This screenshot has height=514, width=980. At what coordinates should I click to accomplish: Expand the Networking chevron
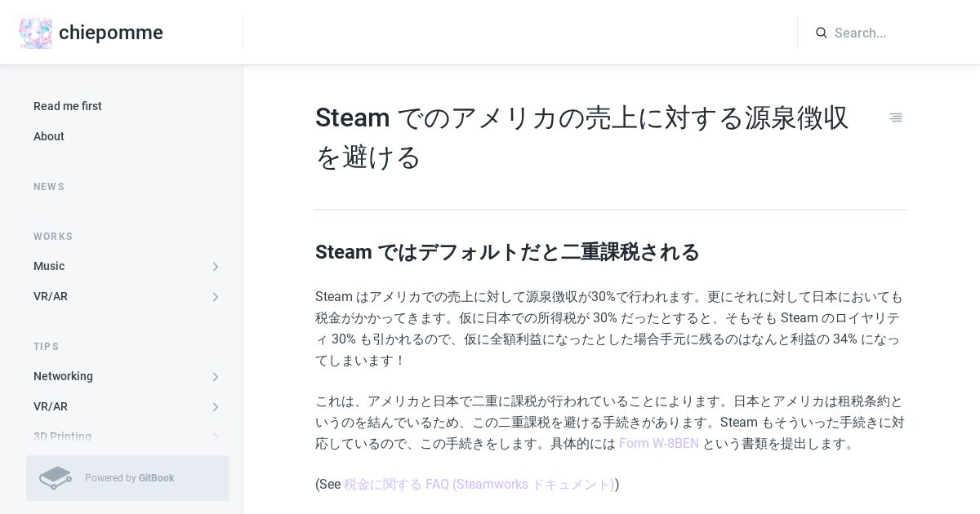click(x=216, y=377)
